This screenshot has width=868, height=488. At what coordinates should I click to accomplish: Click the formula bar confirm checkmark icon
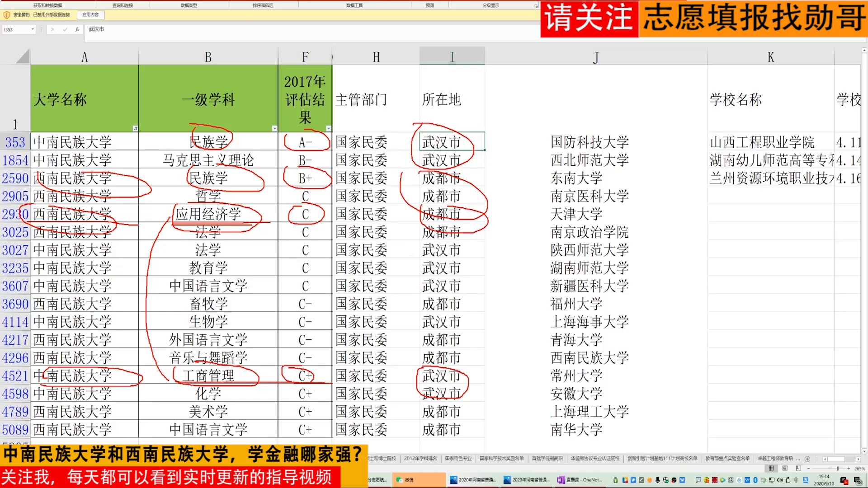[65, 29]
